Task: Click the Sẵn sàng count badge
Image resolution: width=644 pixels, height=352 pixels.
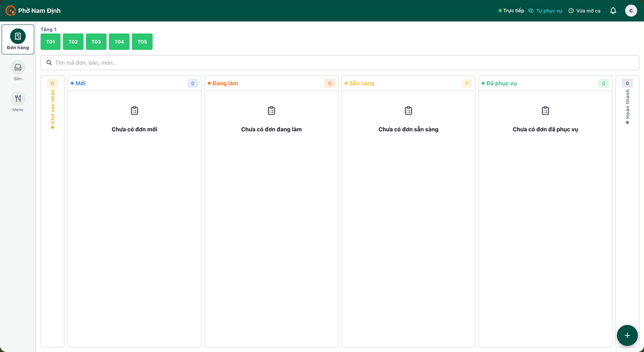Action: pyautogui.click(x=466, y=83)
